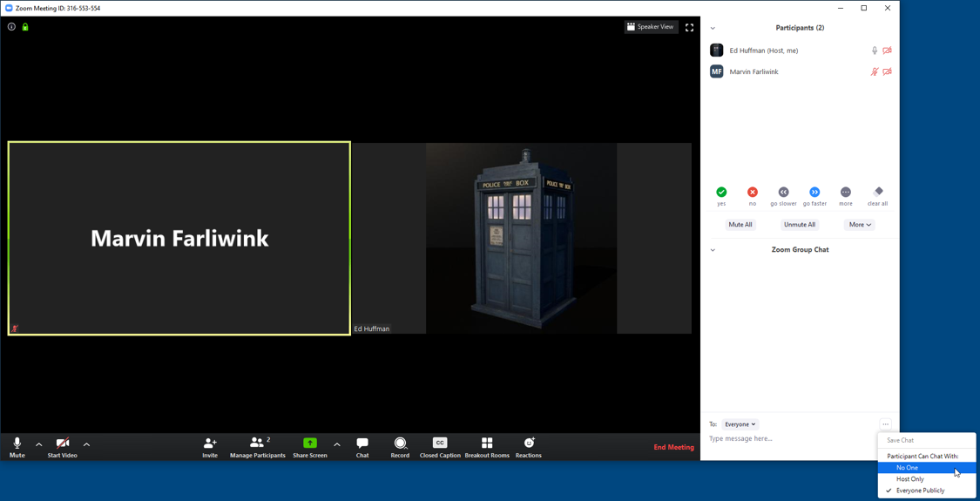Click the Ed Huffman name label on video
980x501 pixels.
tap(371, 328)
